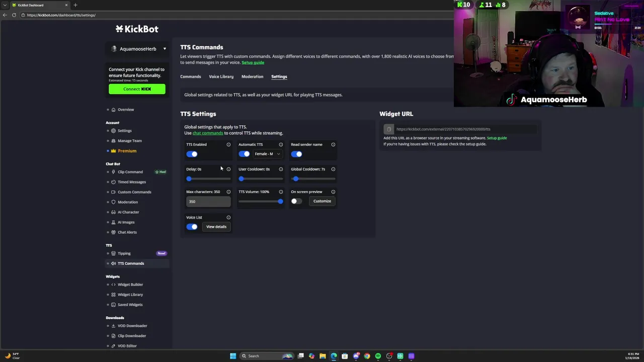Adjust the TTS Volume slider
Screen dimensions: 644x362
pos(261,202)
